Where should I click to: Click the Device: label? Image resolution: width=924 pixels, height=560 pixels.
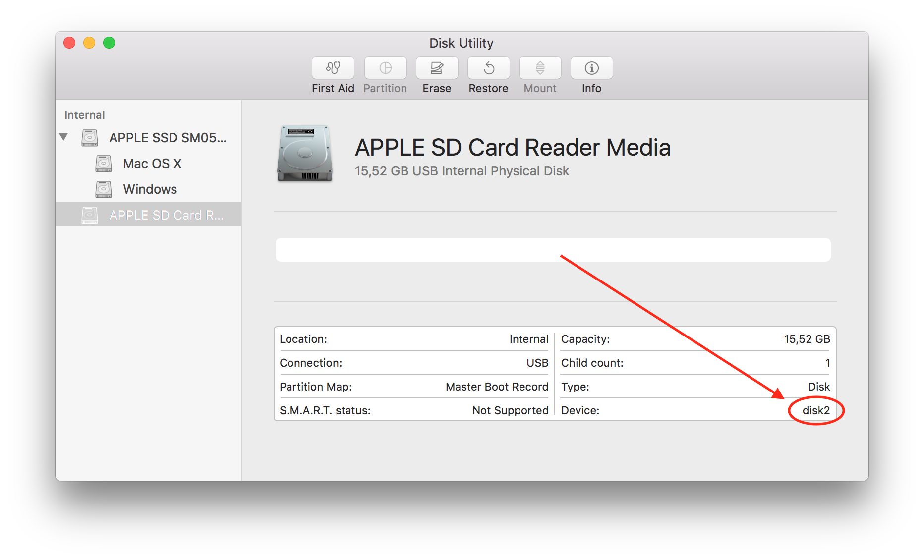pyautogui.click(x=580, y=410)
